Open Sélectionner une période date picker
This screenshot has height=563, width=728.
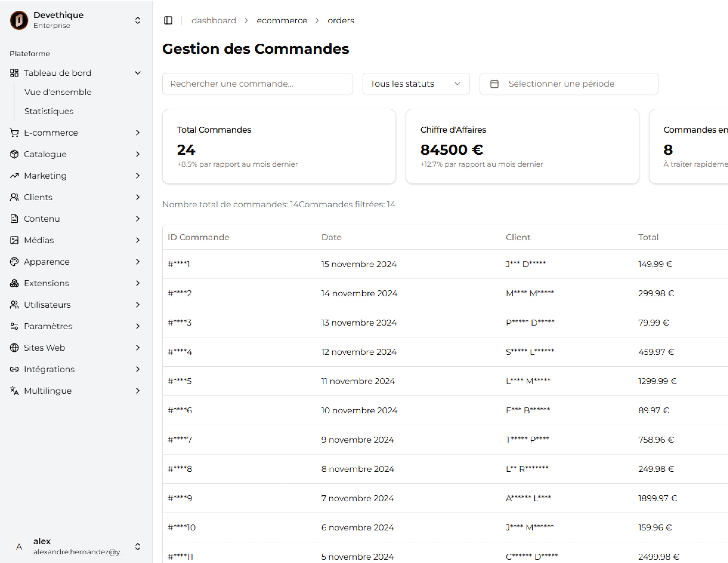point(569,84)
